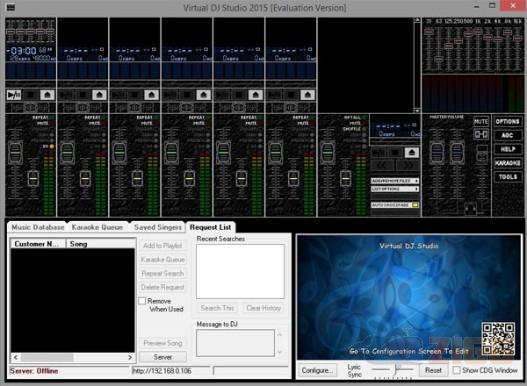Click playlist previous track arrows button
Screen dimensions: 527x386
pyautogui.click(x=382, y=166)
